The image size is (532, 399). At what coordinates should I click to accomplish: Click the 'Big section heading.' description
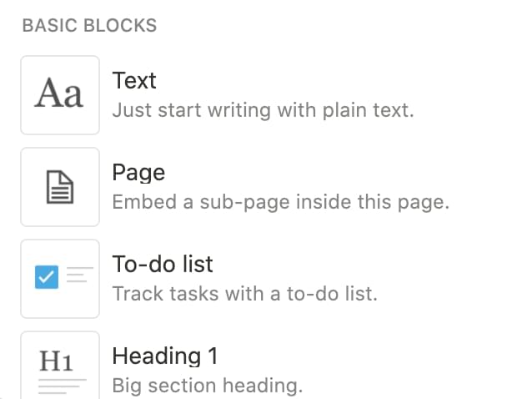[x=207, y=385]
